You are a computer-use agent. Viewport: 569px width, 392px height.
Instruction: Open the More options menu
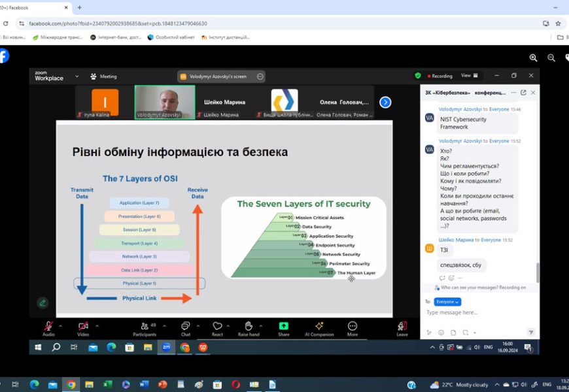point(353,327)
